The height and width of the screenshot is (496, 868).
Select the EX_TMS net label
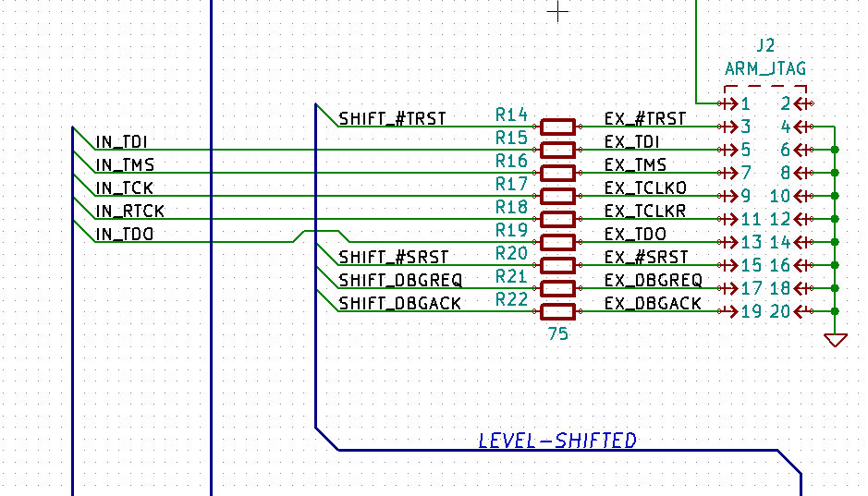coord(635,165)
